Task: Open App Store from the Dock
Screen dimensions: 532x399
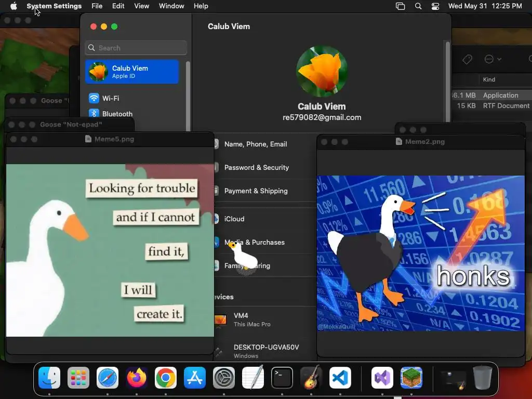Action: coord(195,378)
